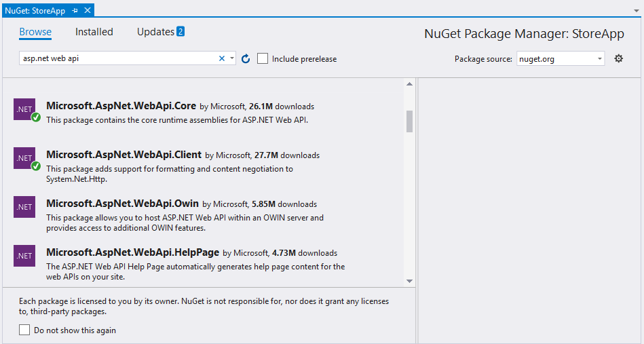
Task: Open package source settings gear
Action: (x=618, y=58)
